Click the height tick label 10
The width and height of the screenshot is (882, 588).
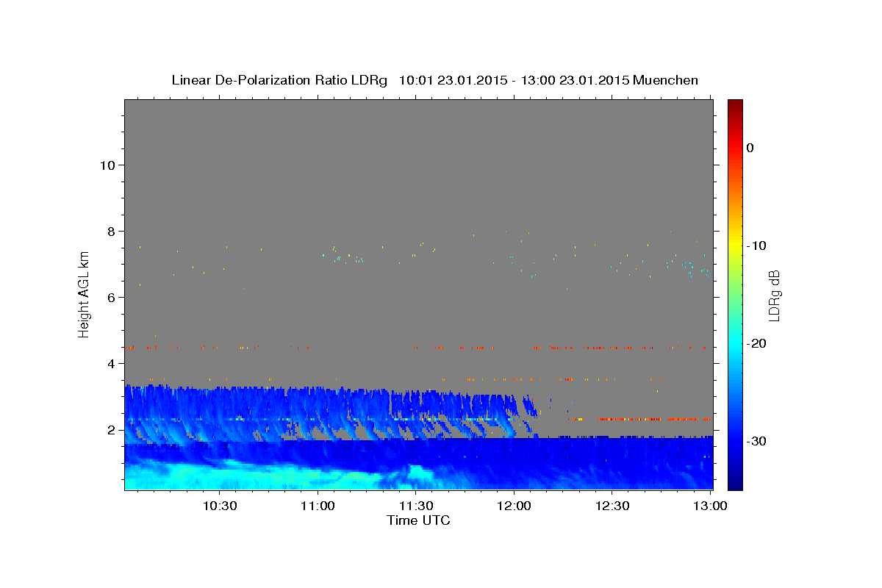point(107,165)
